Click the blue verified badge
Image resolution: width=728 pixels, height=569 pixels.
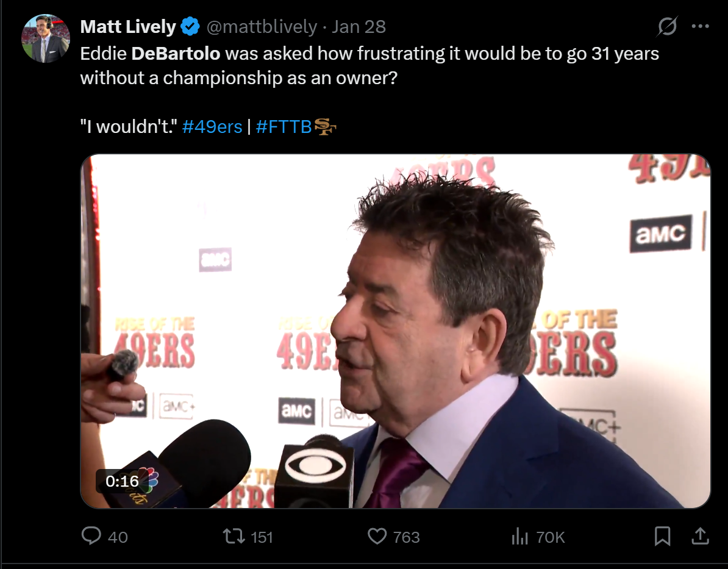point(190,26)
